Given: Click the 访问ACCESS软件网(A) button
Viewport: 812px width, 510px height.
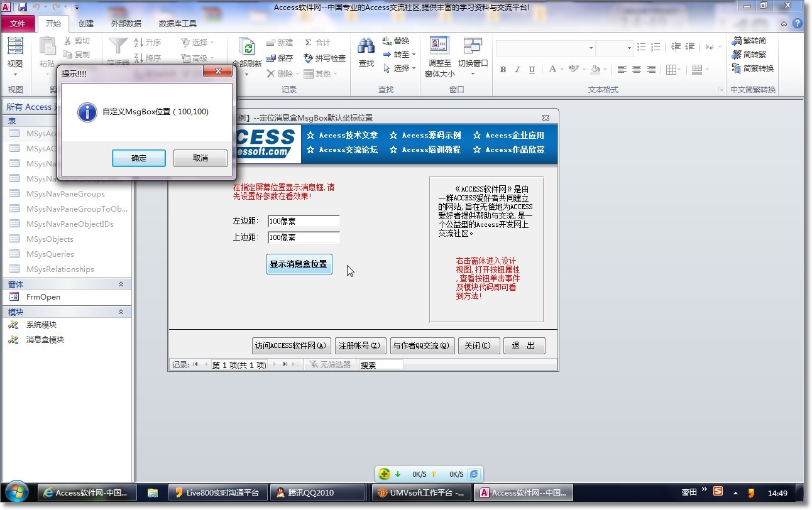Looking at the screenshot, I should click(291, 346).
